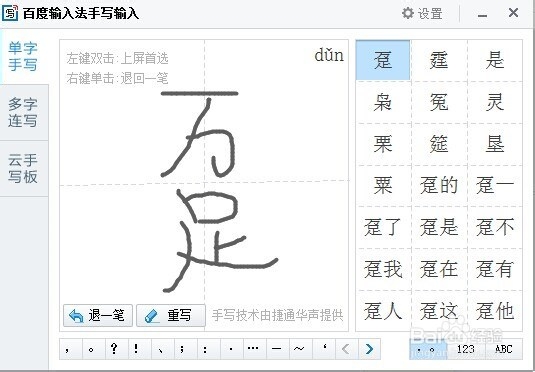Insert the ellipsis … key
Screen dimensions: 535x372
click(255, 349)
